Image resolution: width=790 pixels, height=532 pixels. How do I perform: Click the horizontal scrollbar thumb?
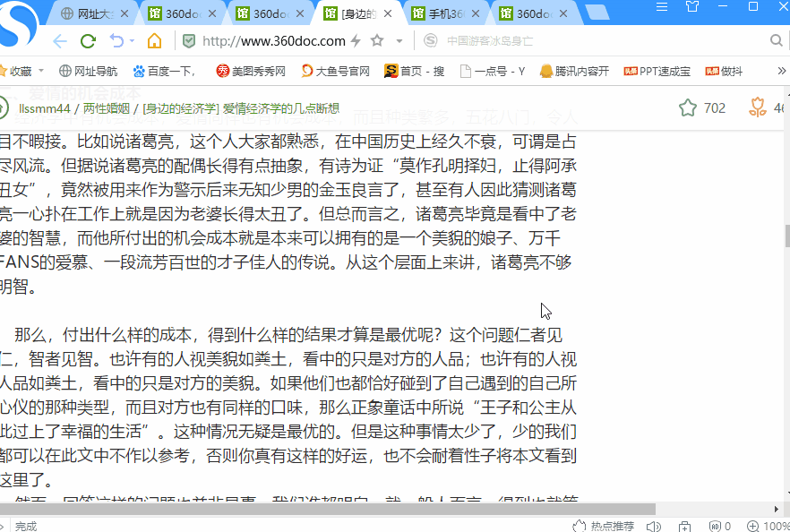pyautogui.click(x=328, y=509)
